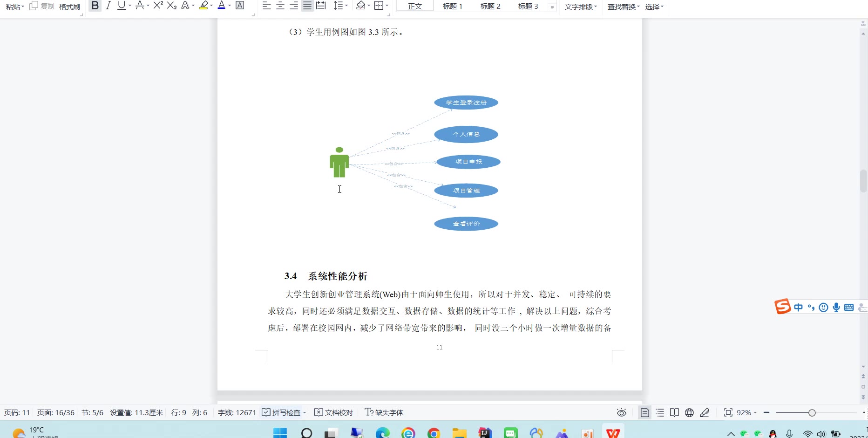Apply yellow highlight color
Screen dimensions: 868x438
(203, 6)
